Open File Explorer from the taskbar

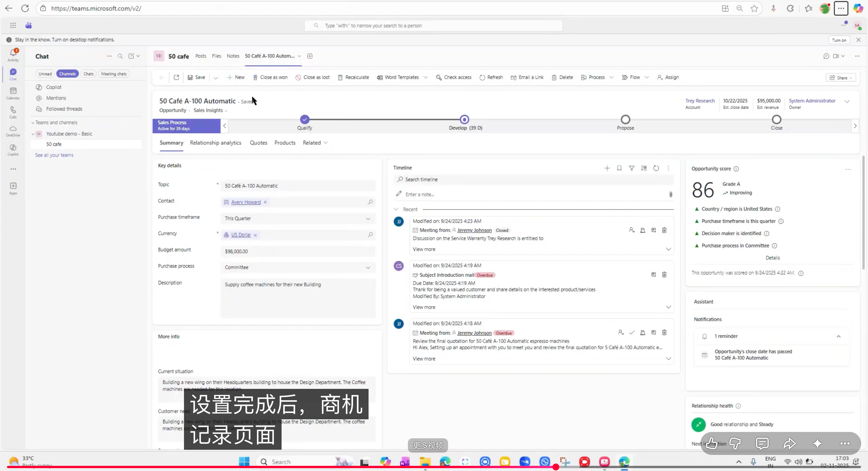(425, 461)
